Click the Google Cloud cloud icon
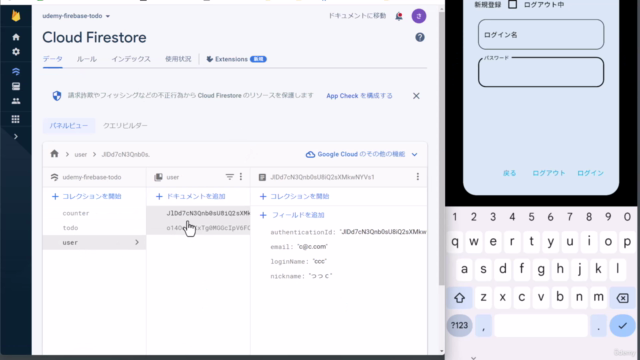640x360 pixels. 310,154
